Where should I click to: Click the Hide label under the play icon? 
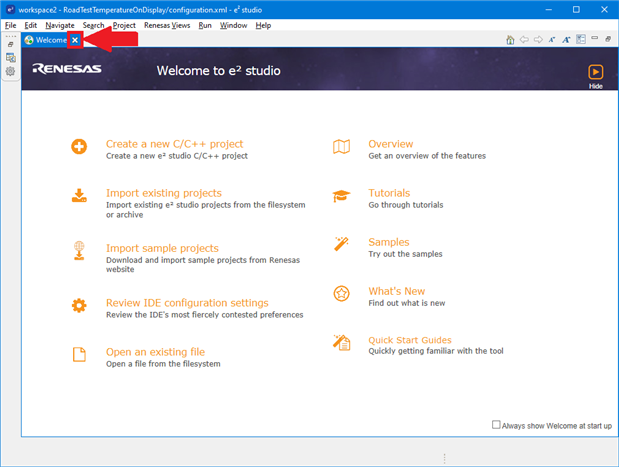pyautogui.click(x=596, y=86)
